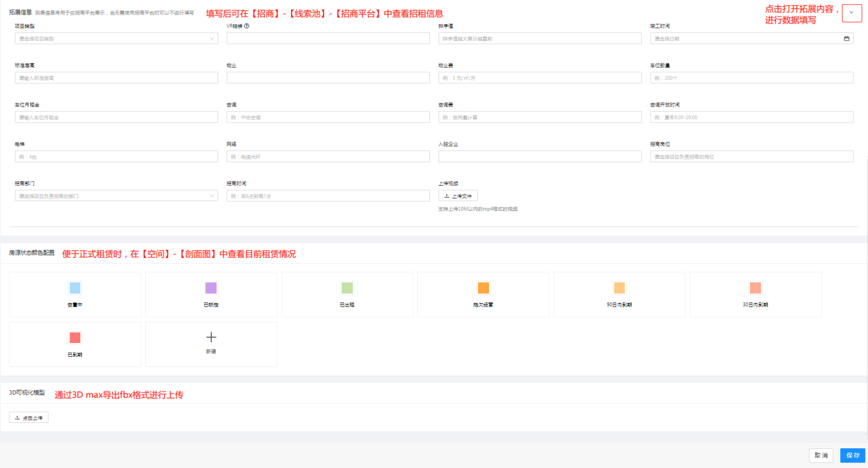Click the 90日内到期 color swatch
The width and height of the screenshot is (868, 468).
619,288
